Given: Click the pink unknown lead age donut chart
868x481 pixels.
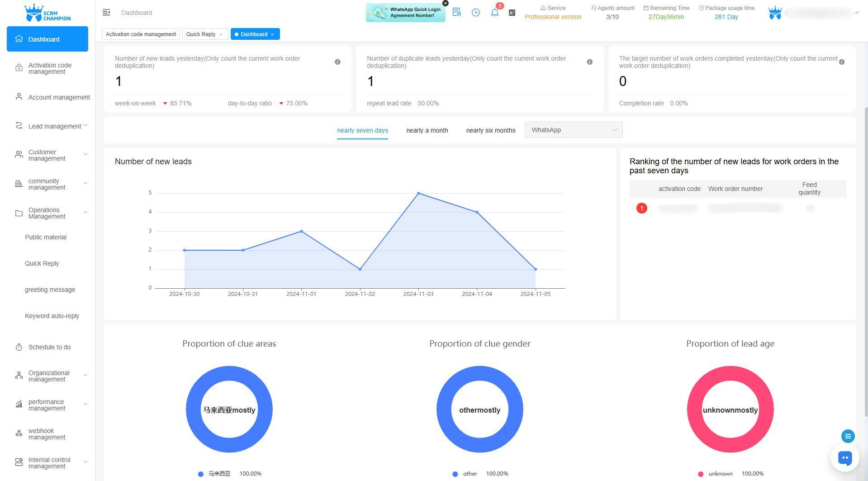Looking at the screenshot, I should click(x=730, y=374).
